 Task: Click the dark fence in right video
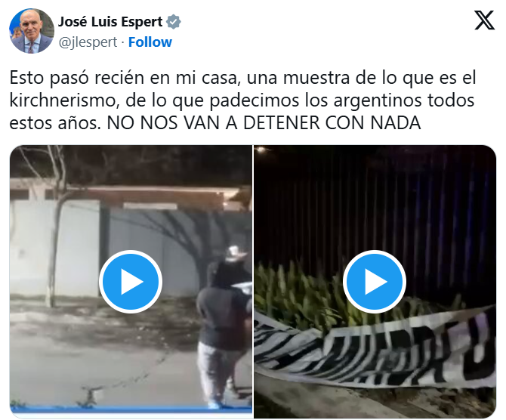375,207
